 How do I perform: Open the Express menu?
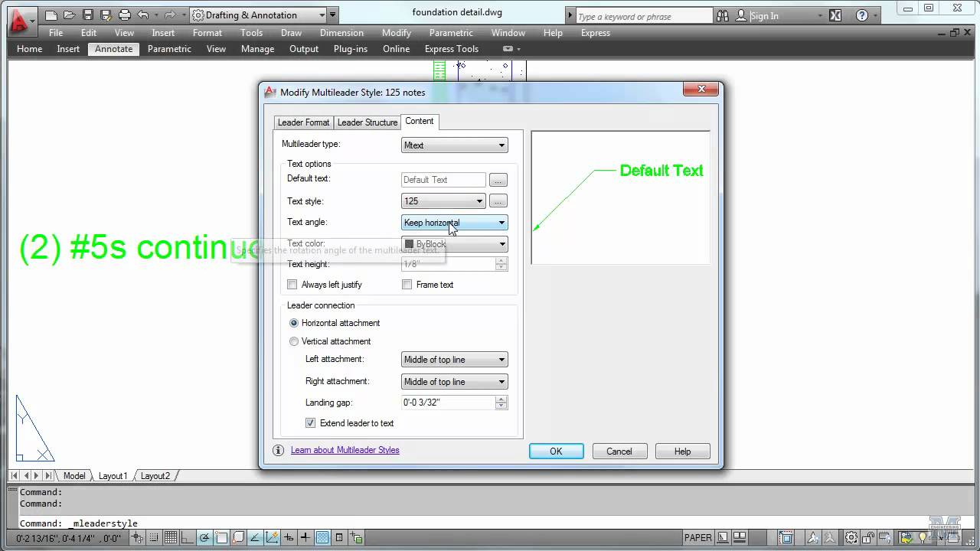[596, 33]
